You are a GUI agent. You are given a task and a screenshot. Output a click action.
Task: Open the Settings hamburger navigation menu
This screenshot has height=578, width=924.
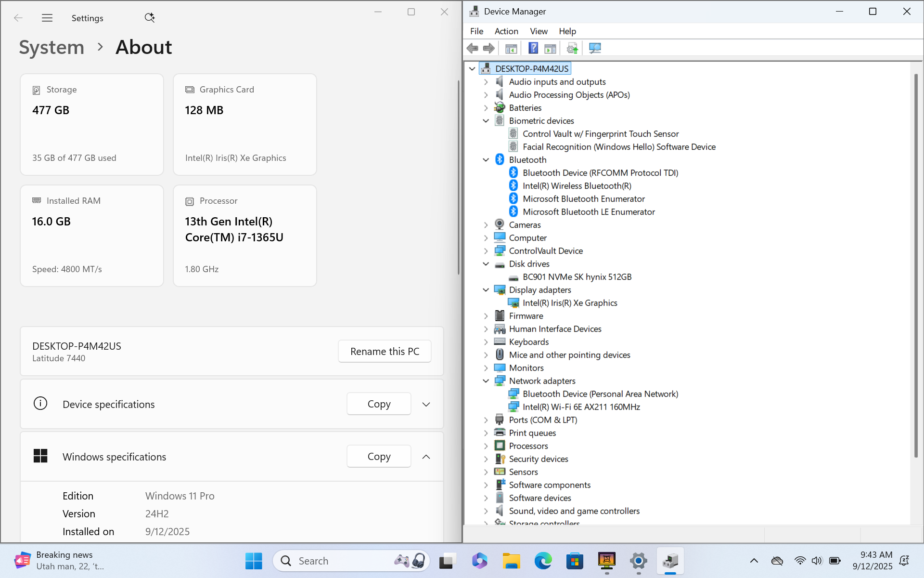click(47, 18)
